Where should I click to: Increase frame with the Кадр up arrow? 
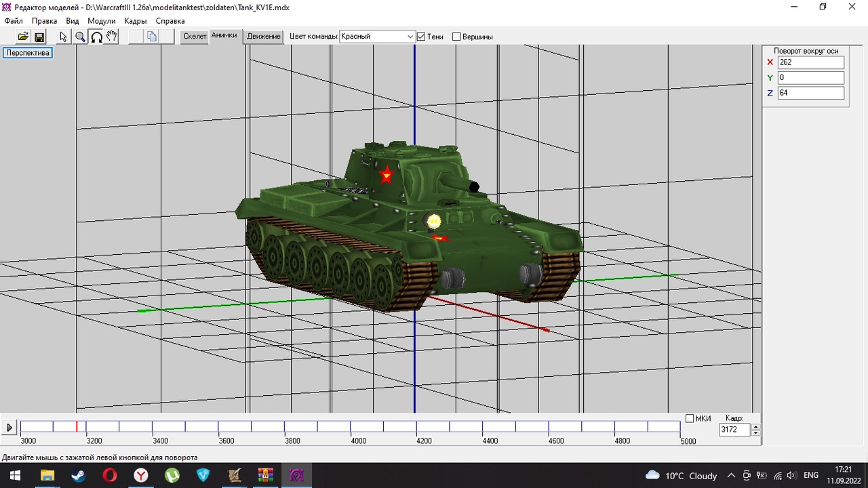coord(756,427)
